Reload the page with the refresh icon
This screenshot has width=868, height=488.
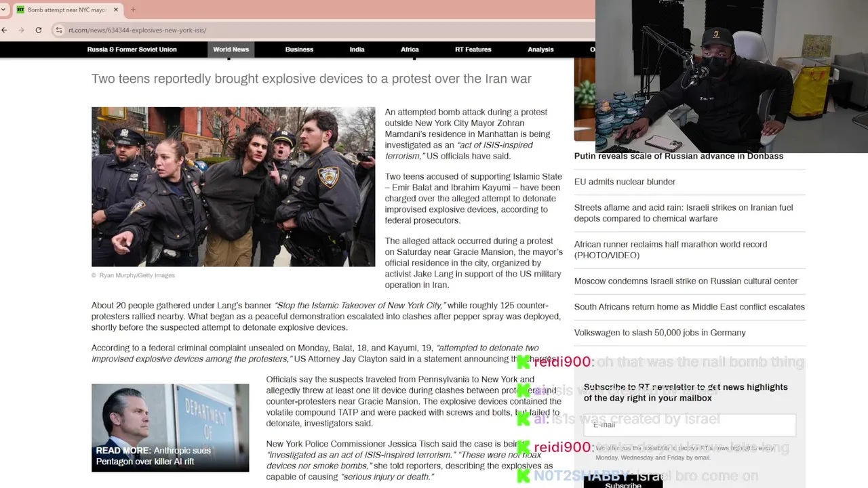point(39,30)
